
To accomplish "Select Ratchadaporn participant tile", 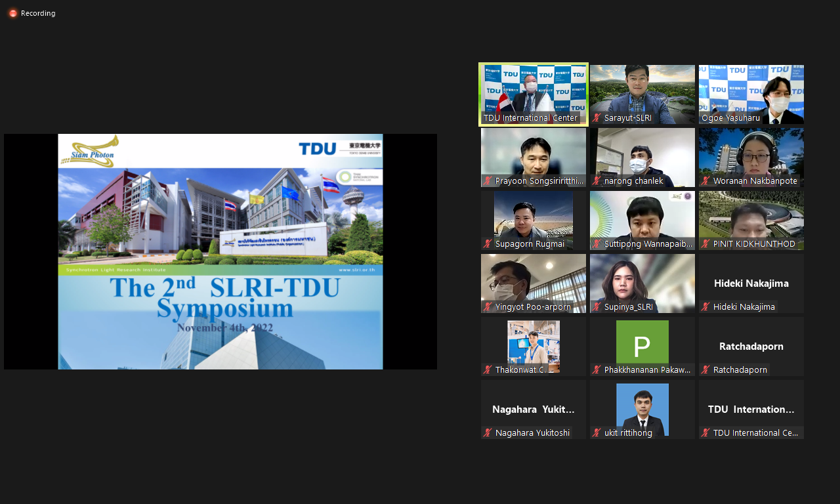I will (751, 346).
